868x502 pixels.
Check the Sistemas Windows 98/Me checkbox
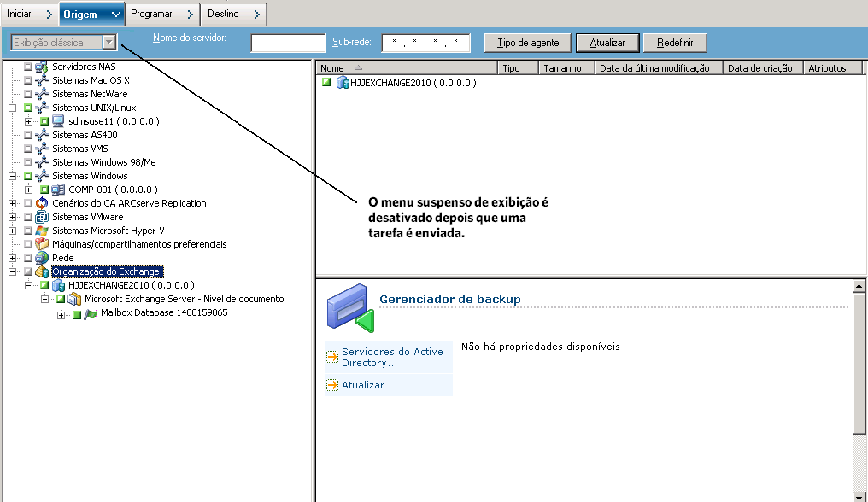coord(28,161)
